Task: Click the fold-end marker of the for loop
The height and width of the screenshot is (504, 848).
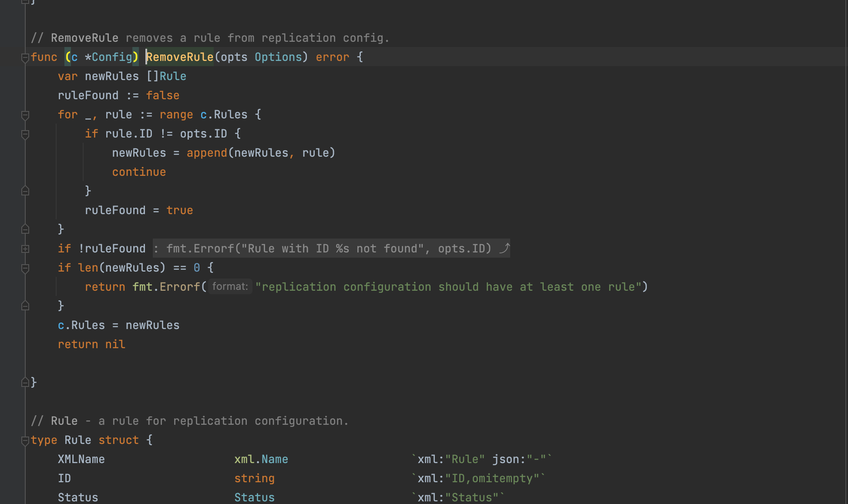Action: [25, 229]
